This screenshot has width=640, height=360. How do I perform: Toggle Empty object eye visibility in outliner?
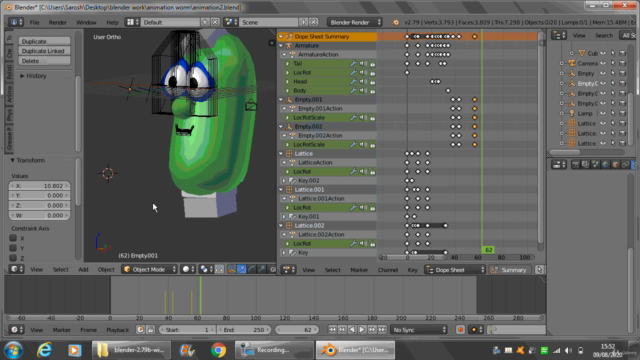coord(603,73)
